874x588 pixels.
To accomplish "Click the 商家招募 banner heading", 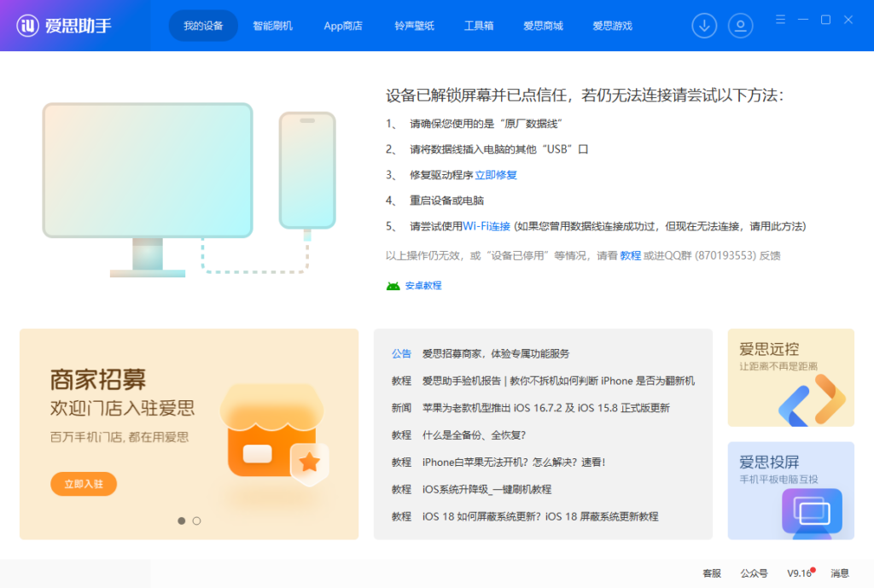I will coord(98,380).
